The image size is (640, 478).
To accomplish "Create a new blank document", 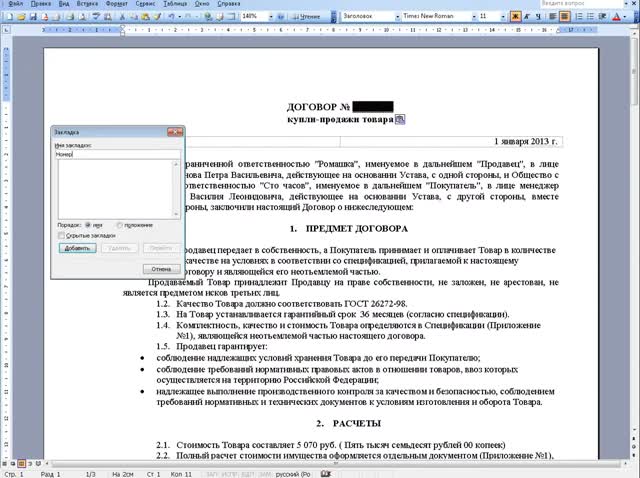I will [10, 17].
